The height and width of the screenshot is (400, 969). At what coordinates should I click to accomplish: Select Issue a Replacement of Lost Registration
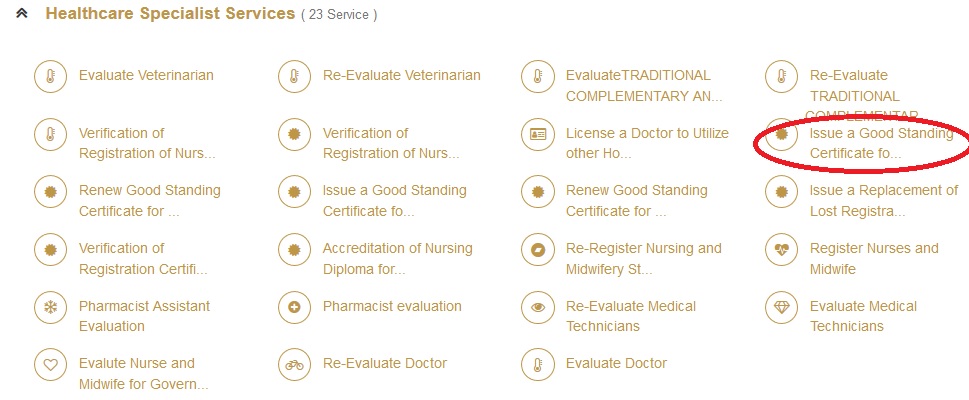pyautogui.click(x=883, y=201)
